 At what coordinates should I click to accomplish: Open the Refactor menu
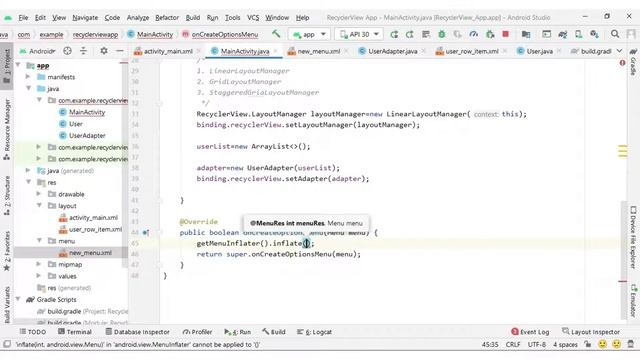click(x=167, y=18)
